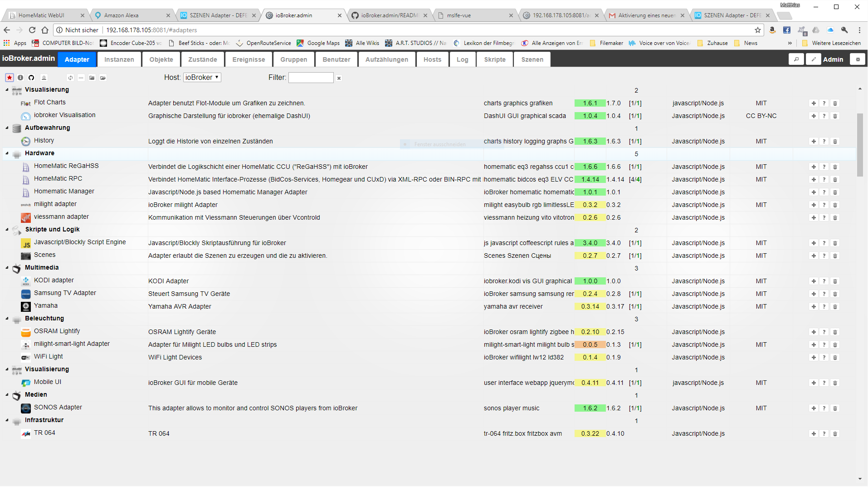
Task: Click the GitHub icon in adapter toolbar
Action: (x=31, y=78)
